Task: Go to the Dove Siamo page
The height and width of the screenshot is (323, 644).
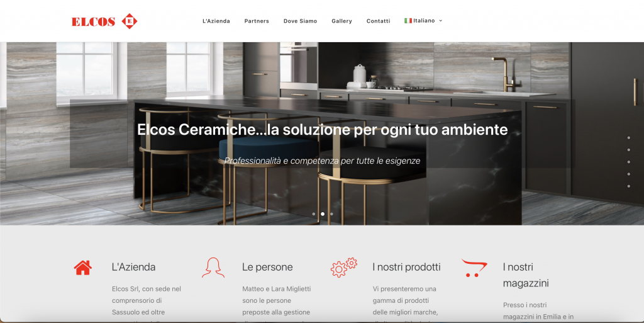Action: coord(300,21)
